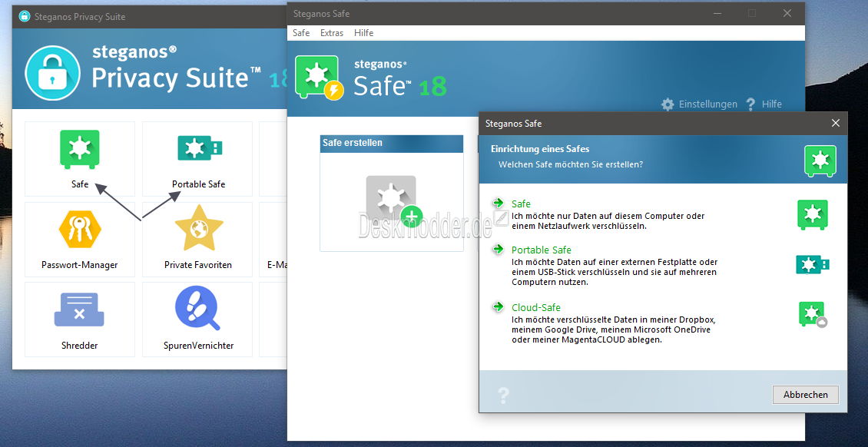This screenshot has width=868, height=447.
Task: Click the Abbrechen button
Action: pyautogui.click(x=806, y=395)
